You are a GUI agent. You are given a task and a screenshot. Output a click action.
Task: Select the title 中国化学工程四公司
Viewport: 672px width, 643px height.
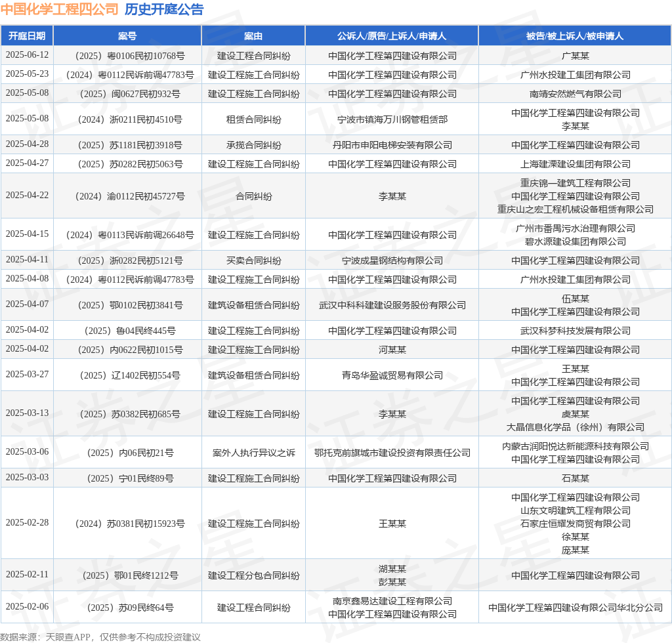[x=60, y=9]
